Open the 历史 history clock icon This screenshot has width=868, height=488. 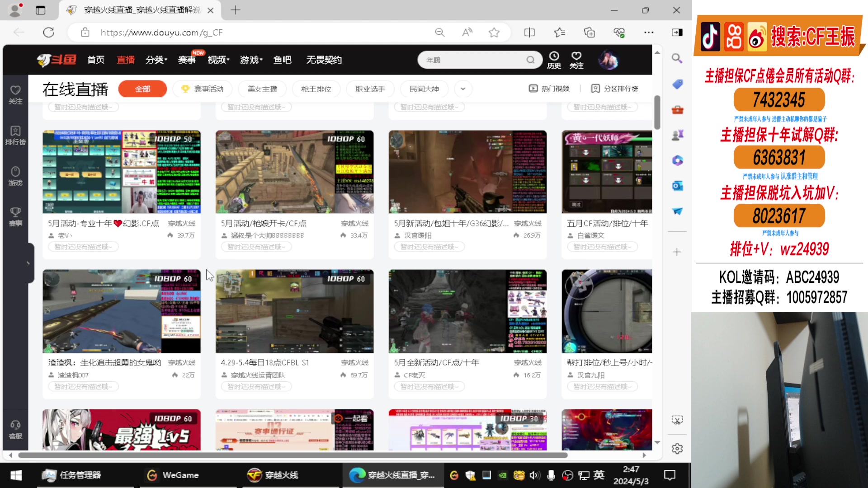[x=554, y=56]
